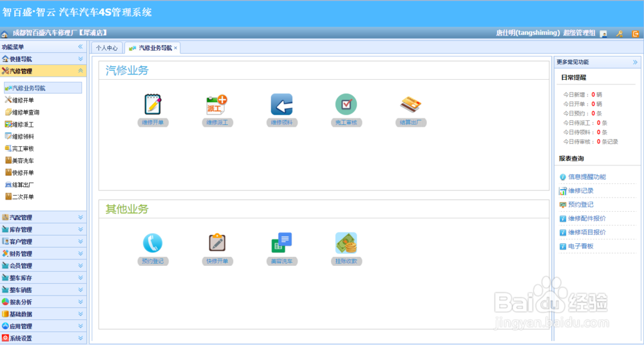Click the 今日新增 count in 日常提醒
Image resolution: width=644 pixels, height=345 pixels.
coord(593,95)
